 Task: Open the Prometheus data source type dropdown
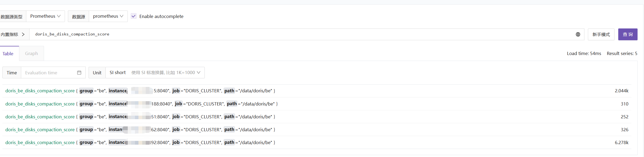tap(45, 16)
